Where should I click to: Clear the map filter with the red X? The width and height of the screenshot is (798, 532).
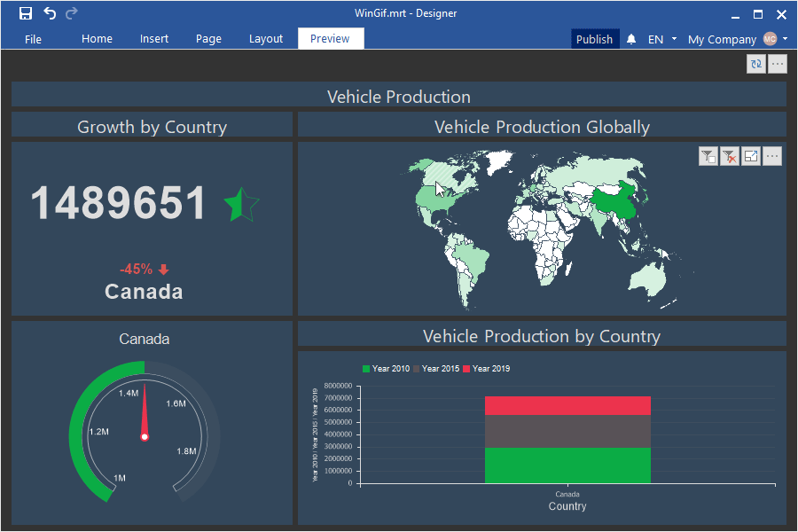[730, 156]
